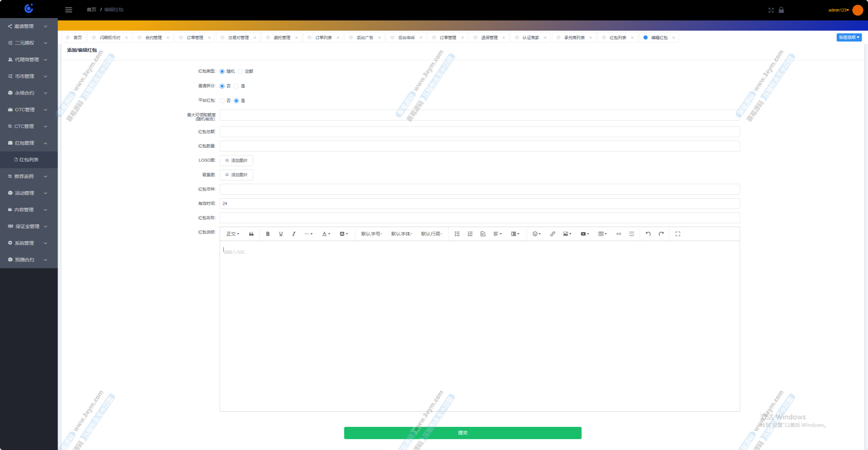
Task: Insert a code block in editor
Action: 618,234
